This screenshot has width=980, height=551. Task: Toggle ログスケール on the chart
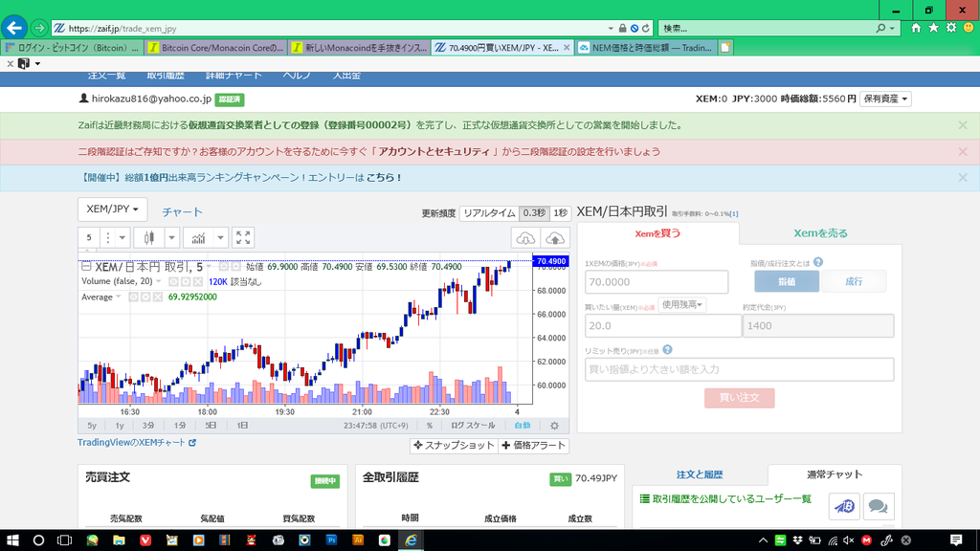click(x=473, y=426)
